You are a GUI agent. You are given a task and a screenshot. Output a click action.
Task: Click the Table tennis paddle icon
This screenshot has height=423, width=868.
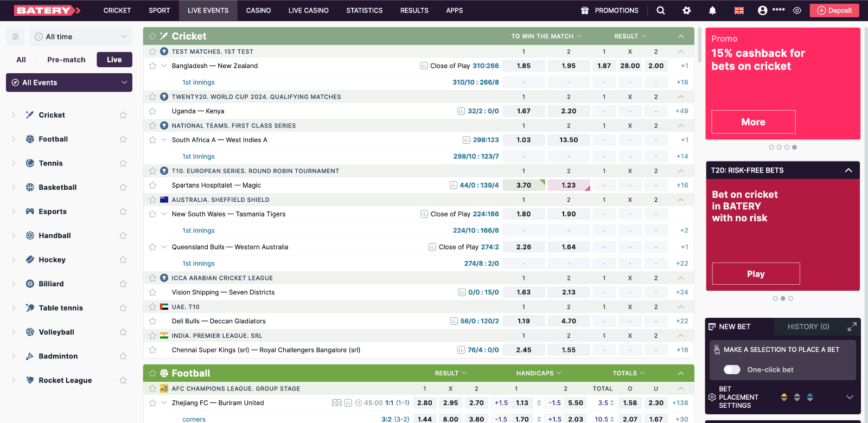pyautogui.click(x=30, y=308)
